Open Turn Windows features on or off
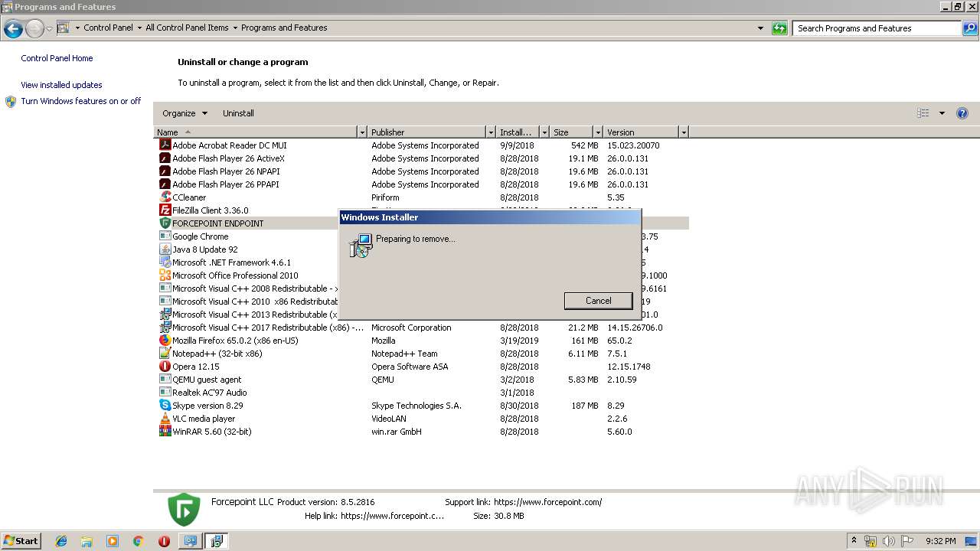 click(x=81, y=101)
